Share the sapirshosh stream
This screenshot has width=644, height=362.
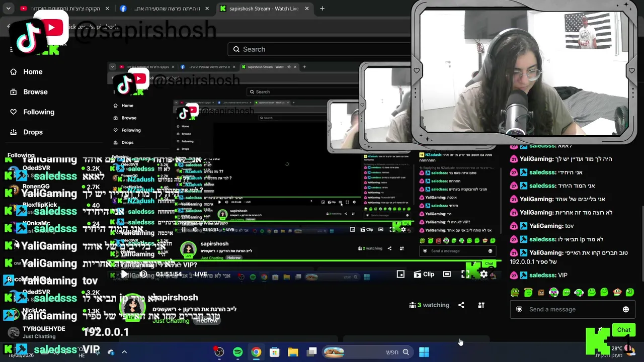(x=461, y=305)
